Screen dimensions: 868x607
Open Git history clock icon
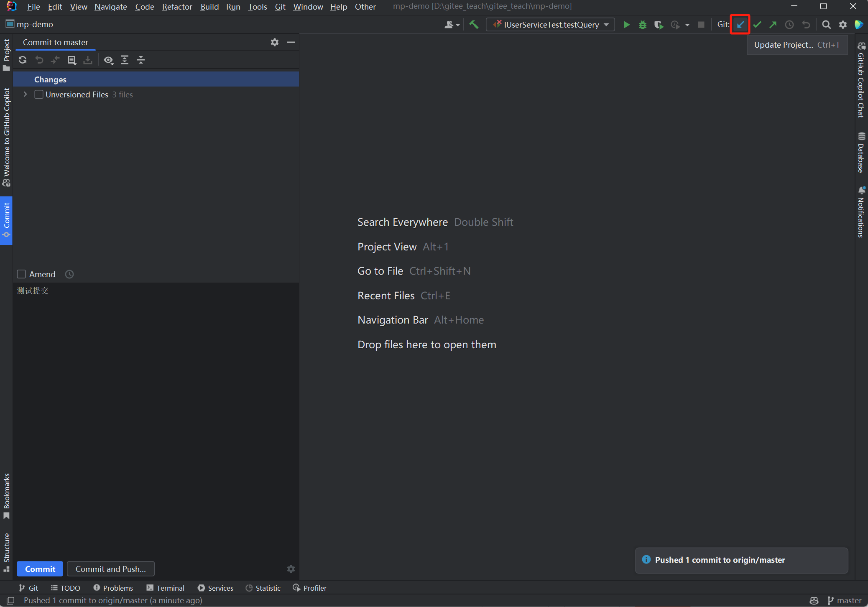789,25
